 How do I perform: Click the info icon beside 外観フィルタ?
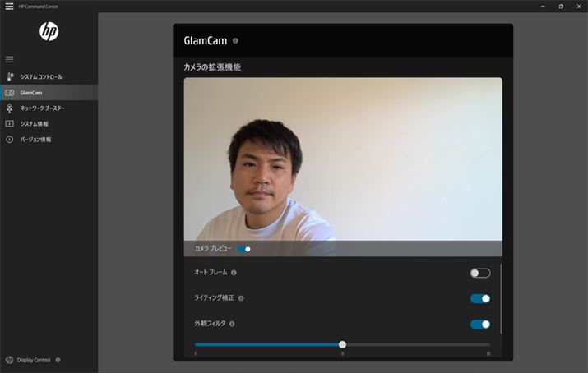(x=233, y=324)
